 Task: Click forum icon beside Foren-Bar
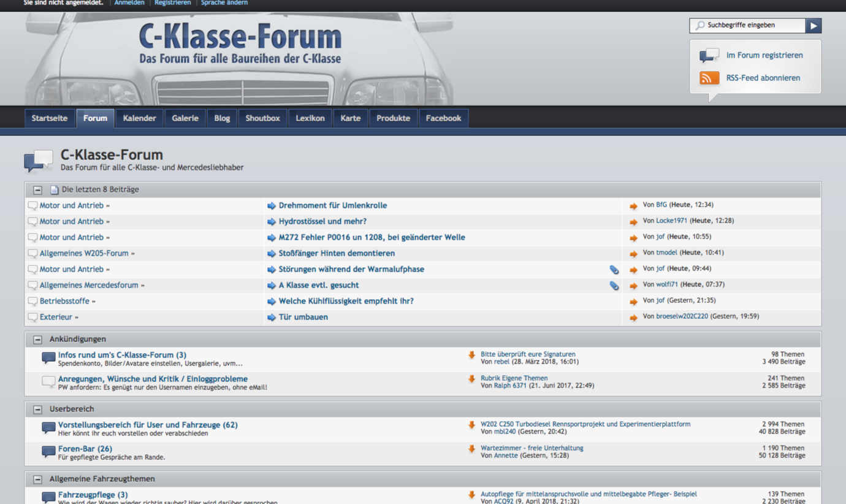pos(48,452)
